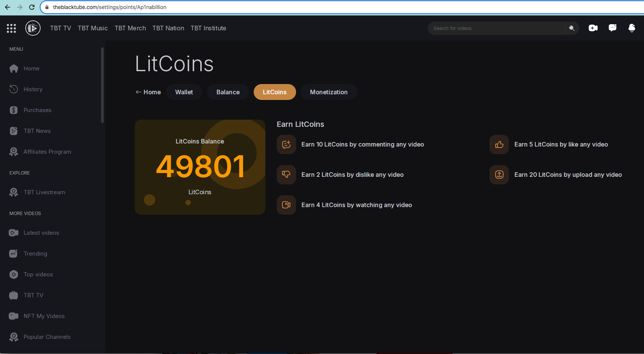644x354 pixels.
Task: Click the TBT play logo icon
Action: tap(33, 28)
